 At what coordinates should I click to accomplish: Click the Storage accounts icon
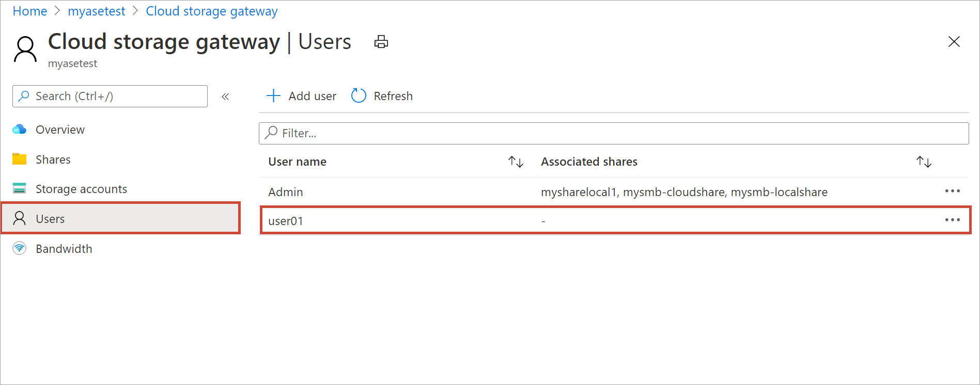pos(20,188)
